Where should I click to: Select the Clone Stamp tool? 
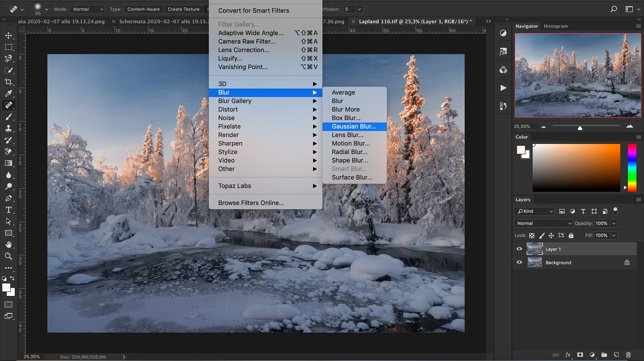click(x=8, y=128)
